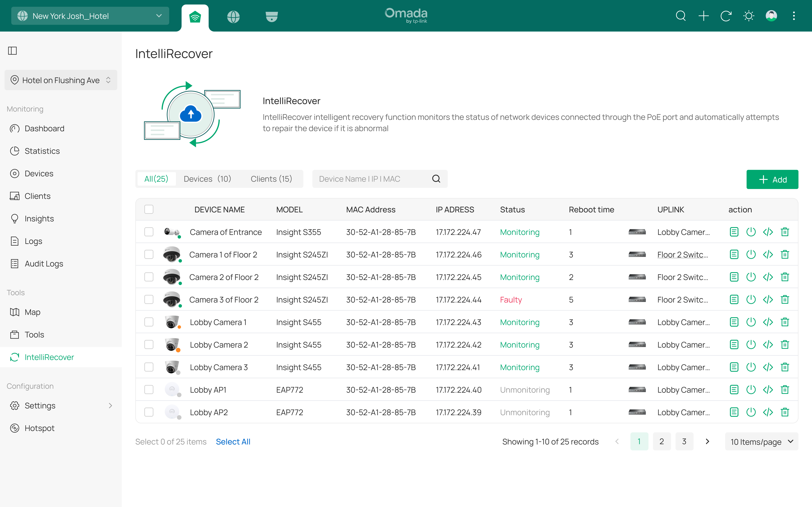This screenshot has height=507, width=812.
Task: Collapse the sidebar with the panel icon
Action: coord(12,51)
